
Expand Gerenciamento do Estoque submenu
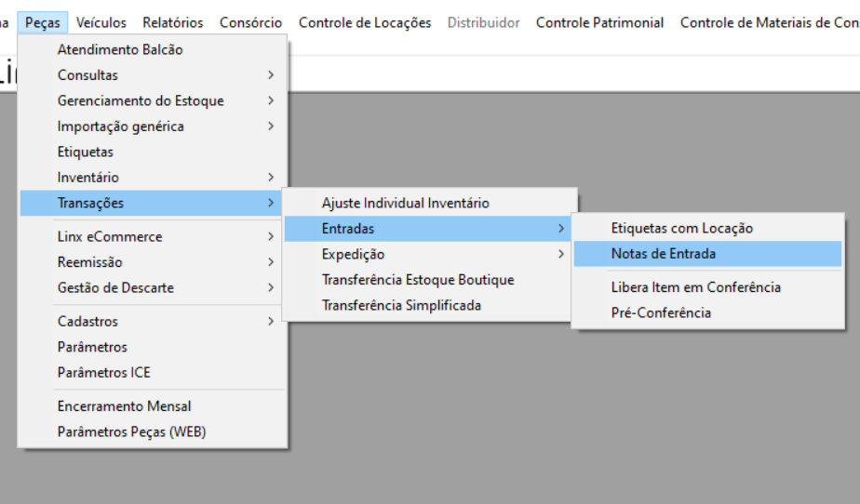point(141,100)
